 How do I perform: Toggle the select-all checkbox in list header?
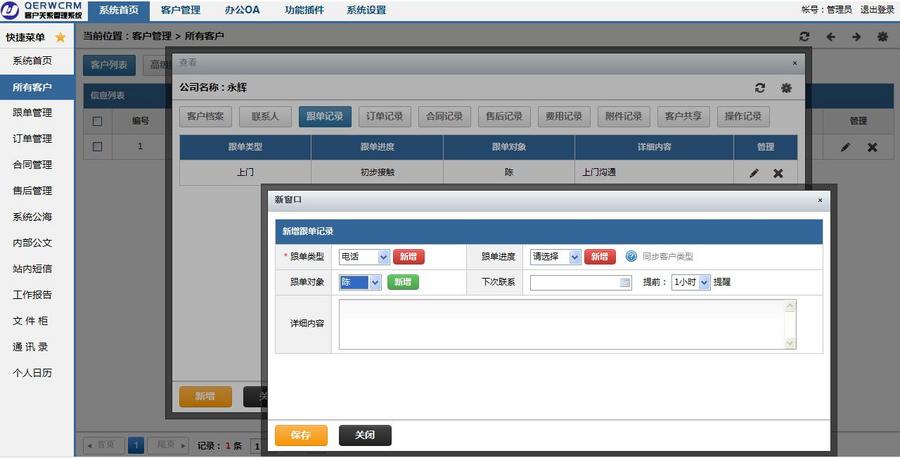(x=97, y=121)
